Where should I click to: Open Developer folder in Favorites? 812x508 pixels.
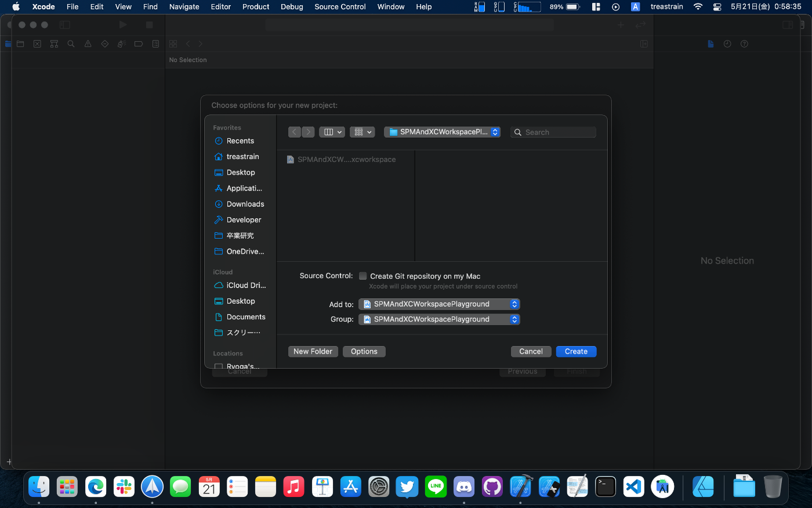pyautogui.click(x=244, y=220)
